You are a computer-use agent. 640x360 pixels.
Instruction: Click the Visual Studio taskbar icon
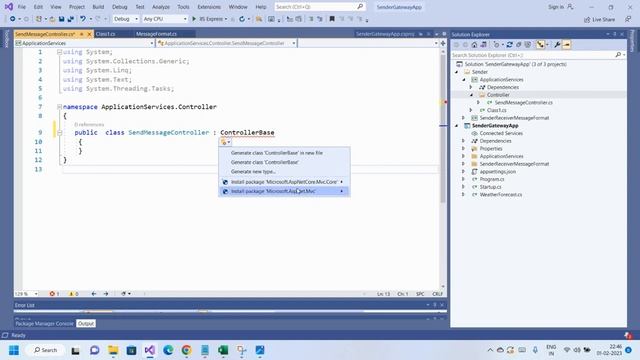click(150, 350)
